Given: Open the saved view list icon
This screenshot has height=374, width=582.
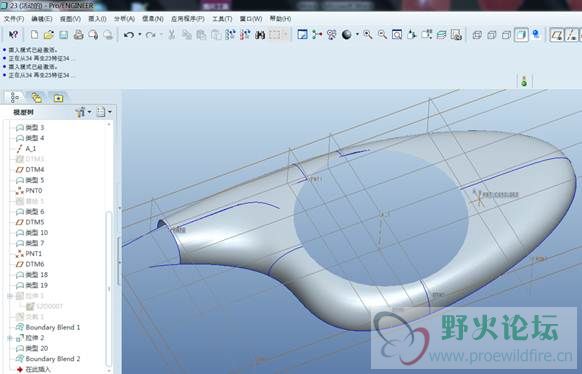Looking at the screenshot, I should (x=426, y=35).
